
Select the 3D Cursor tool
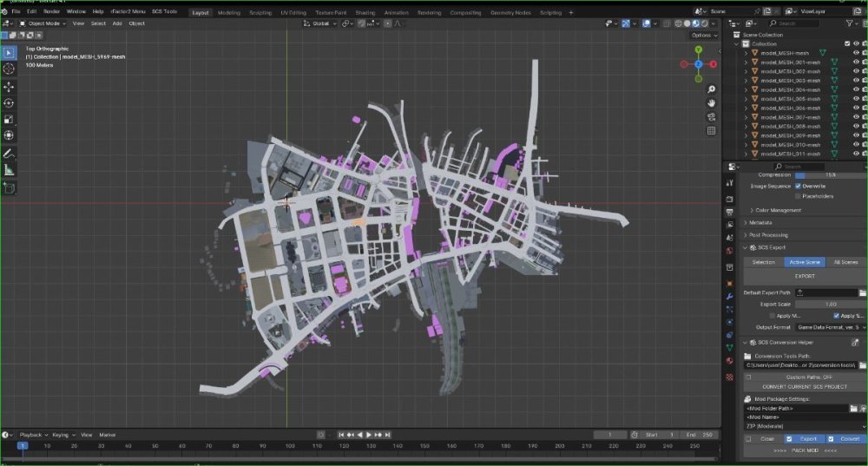tap(9, 69)
